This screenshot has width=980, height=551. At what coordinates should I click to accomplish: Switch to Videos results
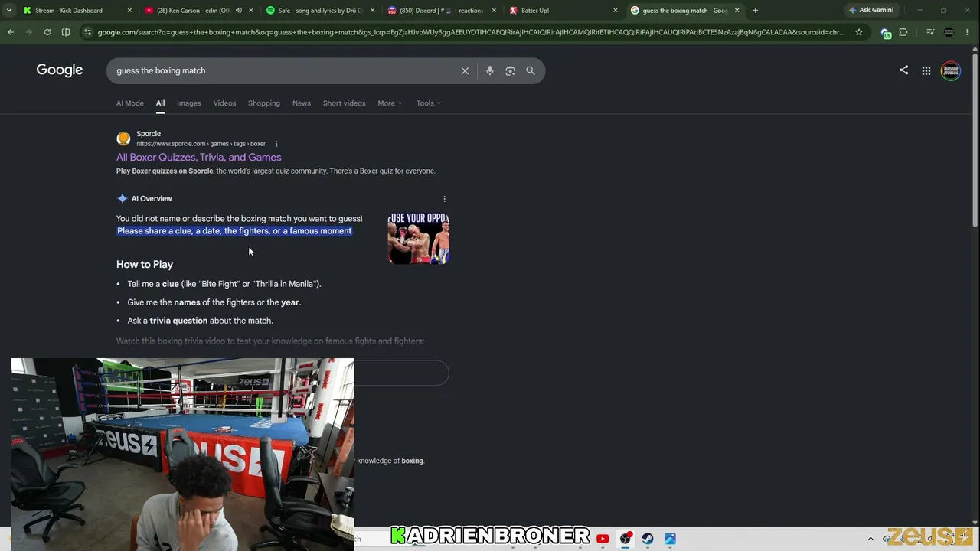[224, 103]
